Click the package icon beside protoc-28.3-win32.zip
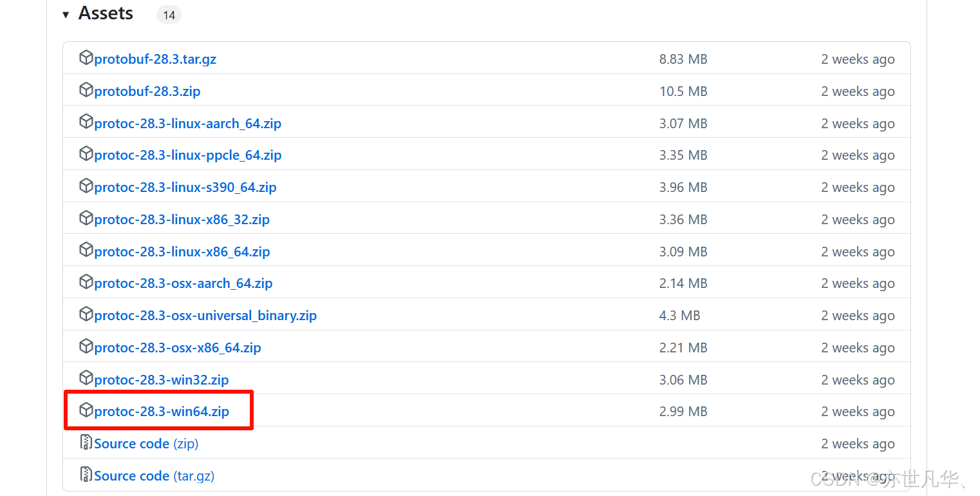The width and height of the screenshot is (980, 496). point(86,379)
